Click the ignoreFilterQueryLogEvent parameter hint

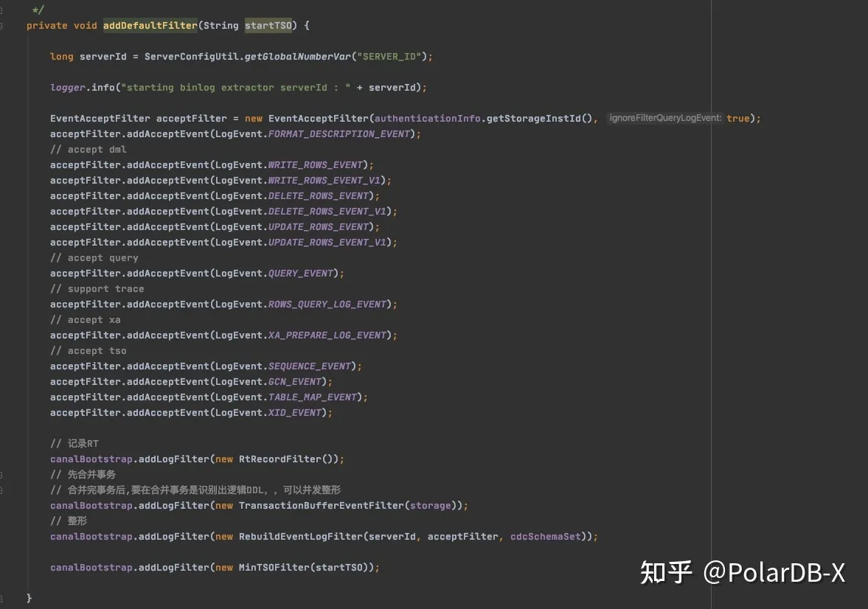[x=664, y=118]
